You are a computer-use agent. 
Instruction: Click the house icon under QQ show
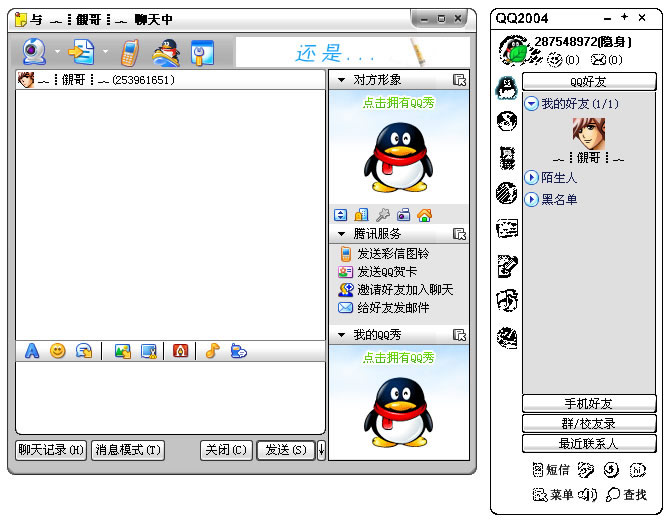pyautogui.click(x=425, y=215)
